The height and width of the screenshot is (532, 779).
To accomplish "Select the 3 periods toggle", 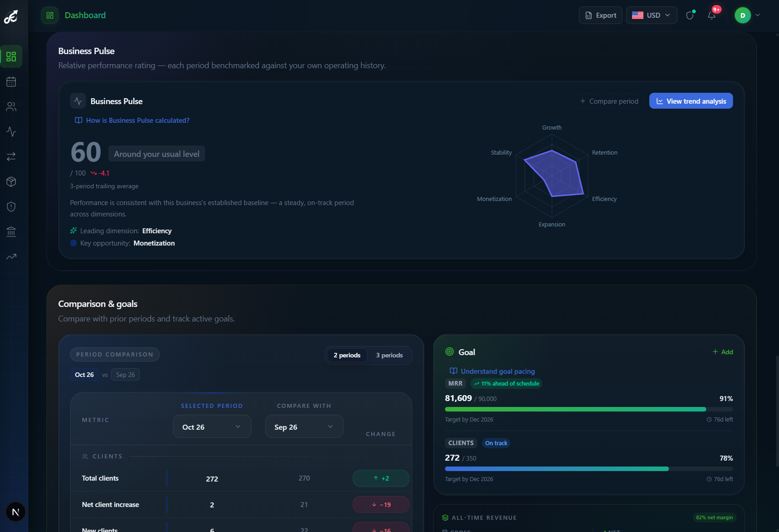I will click(389, 355).
